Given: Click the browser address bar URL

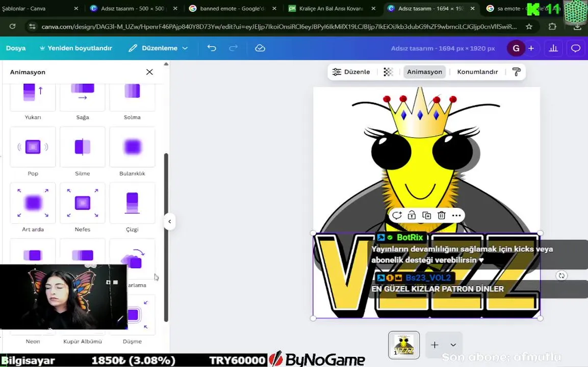Looking at the screenshot, I should [279, 27].
